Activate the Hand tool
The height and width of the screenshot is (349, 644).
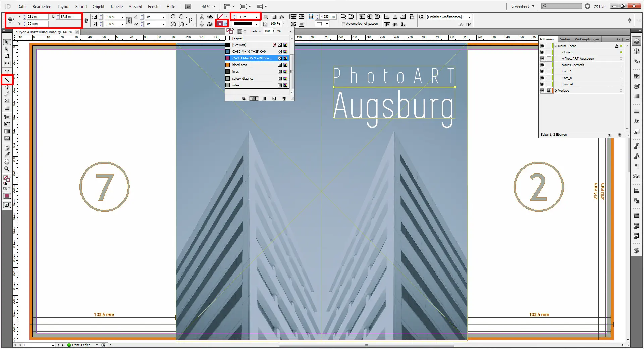pyautogui.click(x=6, y=162)
